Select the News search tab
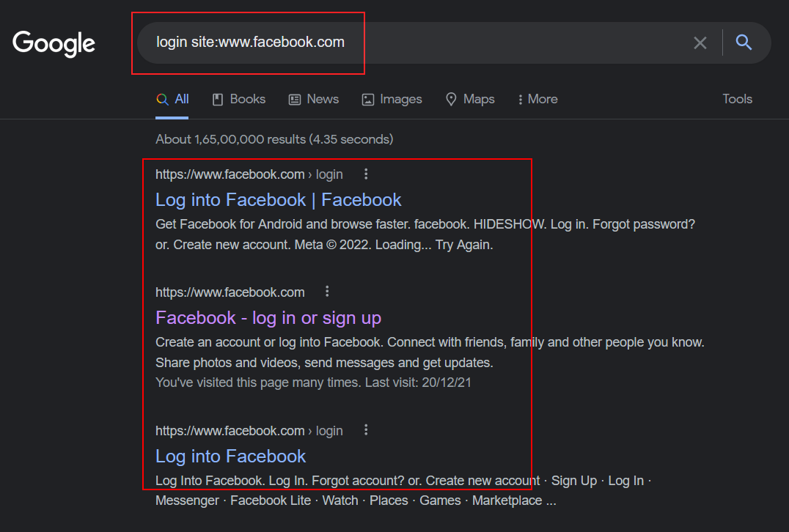 pos(314,100)
